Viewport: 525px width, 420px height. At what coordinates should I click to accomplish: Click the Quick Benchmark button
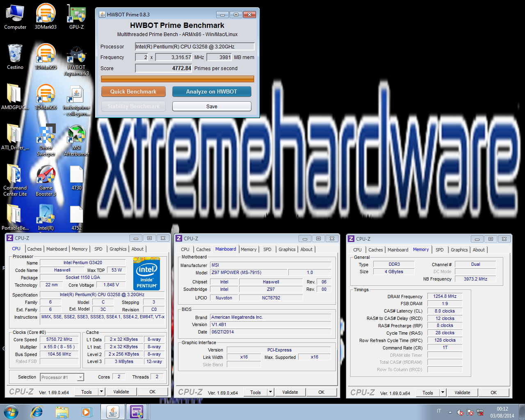133,91
